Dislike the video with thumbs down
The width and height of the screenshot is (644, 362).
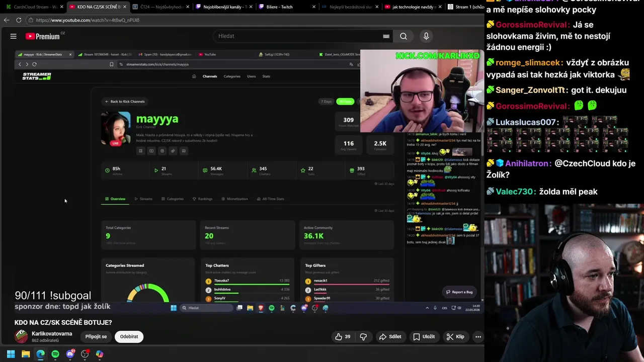pos(363,337)
